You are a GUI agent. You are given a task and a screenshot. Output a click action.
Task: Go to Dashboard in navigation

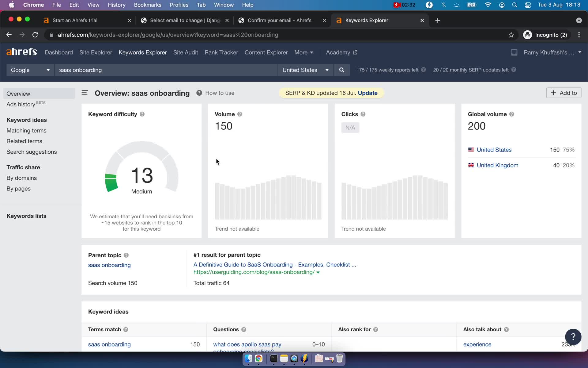[x=59, y=52]
